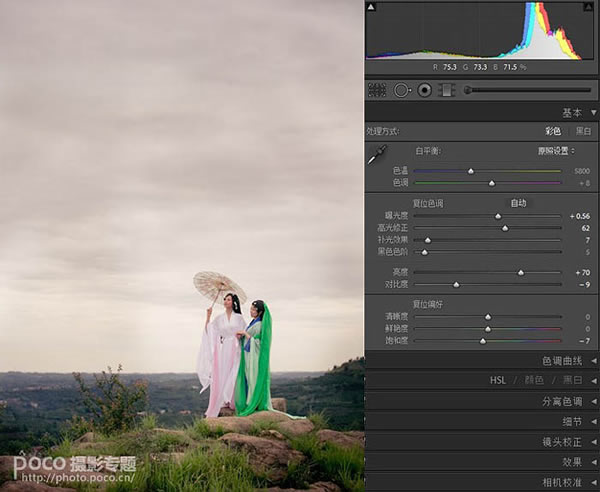This screenshot has height=492, width=600.
Task: Pick the white balance eyedropper tool
Action: tap(377, 154)
